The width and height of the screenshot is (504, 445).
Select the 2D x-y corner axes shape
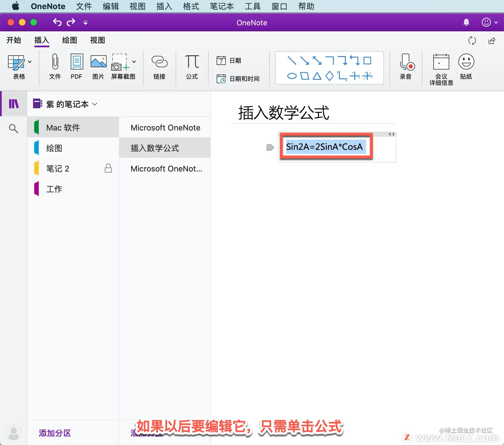tap(342, 76)
